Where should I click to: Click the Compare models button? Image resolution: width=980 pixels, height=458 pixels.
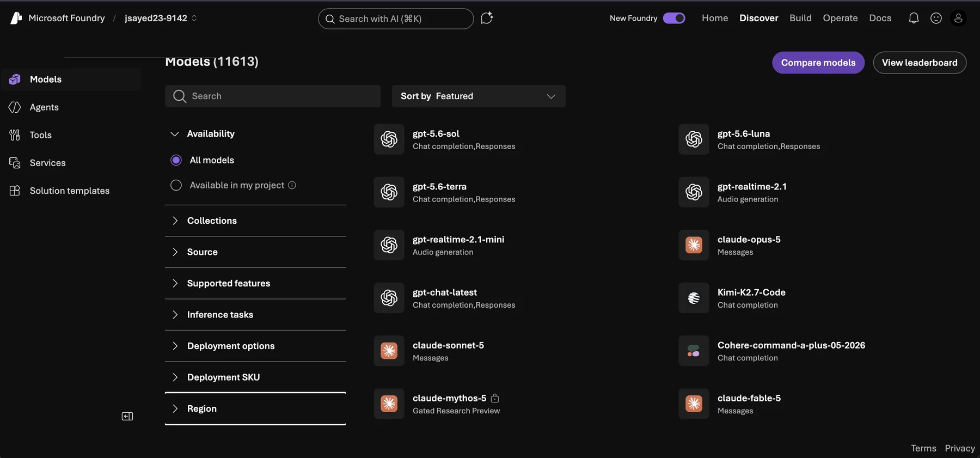coord(818,63)
